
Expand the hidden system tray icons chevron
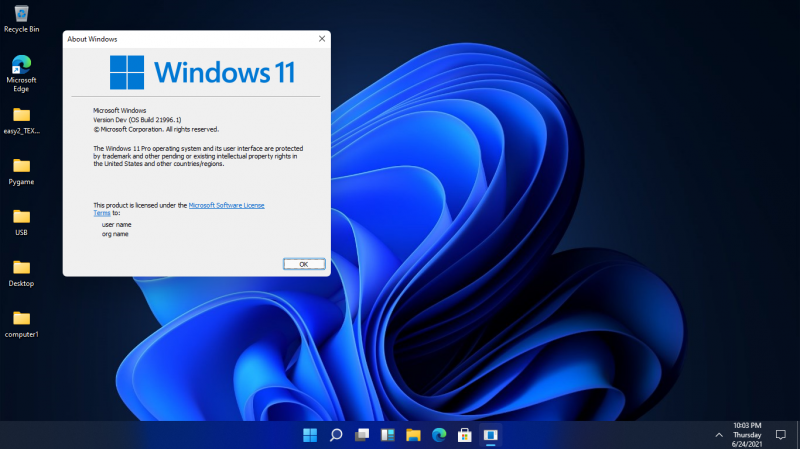pyautogui.click(x=719, y=435)
